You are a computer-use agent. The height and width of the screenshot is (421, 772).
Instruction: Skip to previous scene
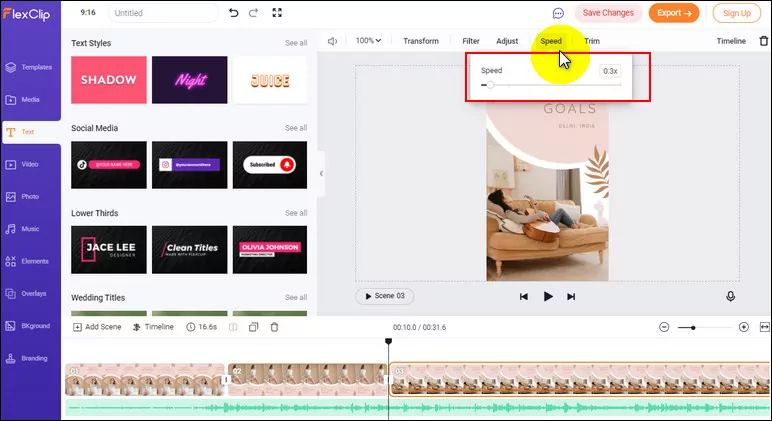(524, 296)
